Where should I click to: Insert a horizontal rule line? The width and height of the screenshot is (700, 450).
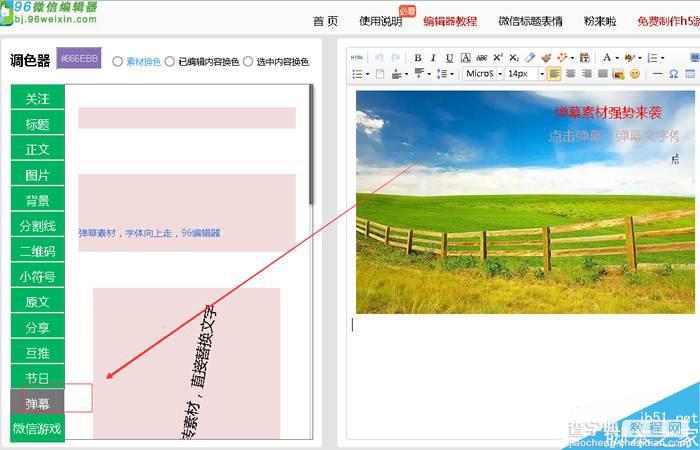[x=658, y=74]
